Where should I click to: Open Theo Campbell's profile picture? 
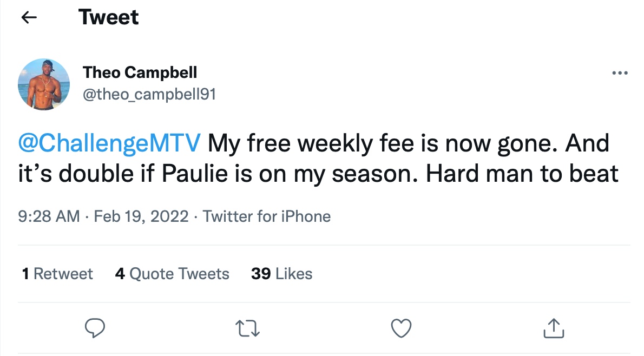[44, 85]
